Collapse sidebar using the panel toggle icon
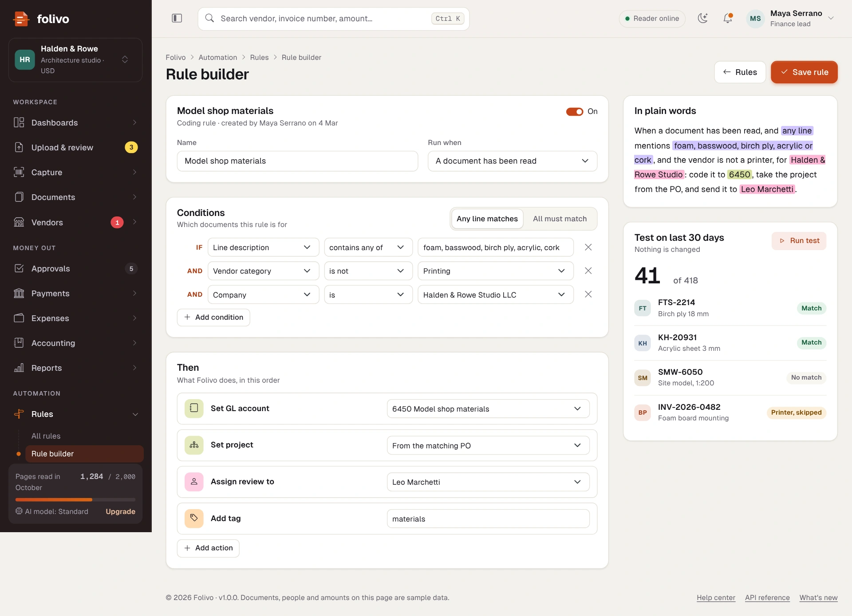 [177, 18]
